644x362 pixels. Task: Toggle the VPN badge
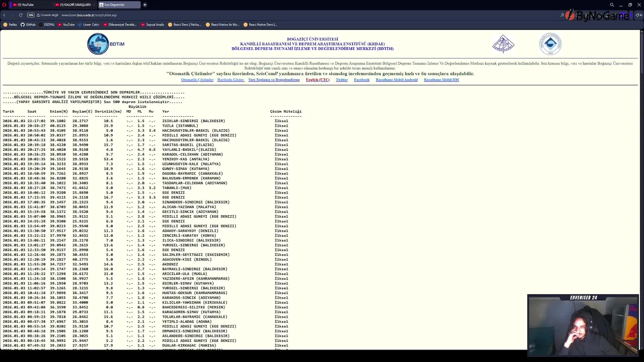[31, 15]
